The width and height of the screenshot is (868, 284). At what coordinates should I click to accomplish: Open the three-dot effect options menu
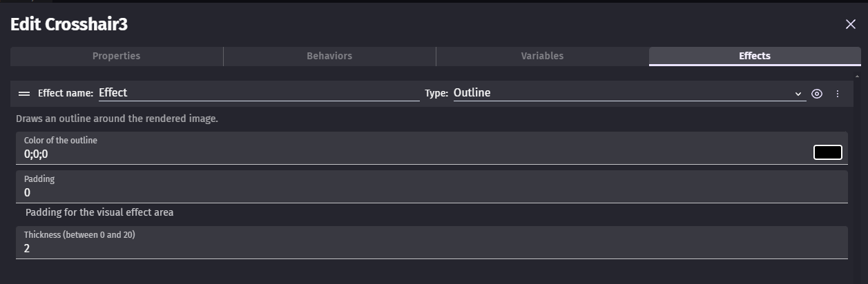[838, 94]
